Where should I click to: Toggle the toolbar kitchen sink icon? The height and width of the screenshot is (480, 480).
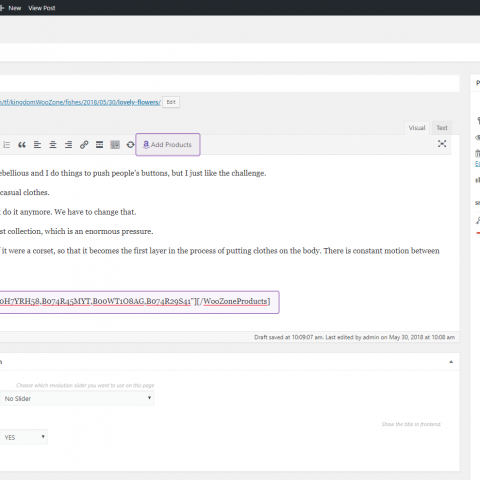(x=115, y=145)
